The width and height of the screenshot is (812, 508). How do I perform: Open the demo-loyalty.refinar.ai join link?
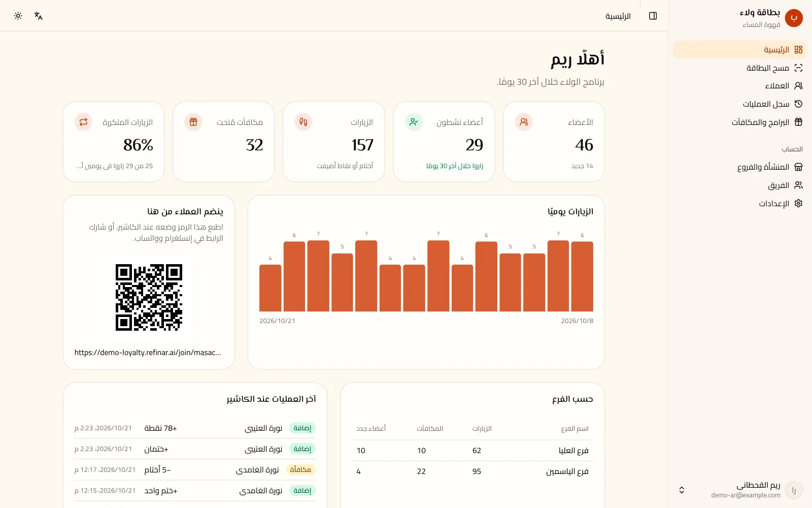[x=148, y=353]
